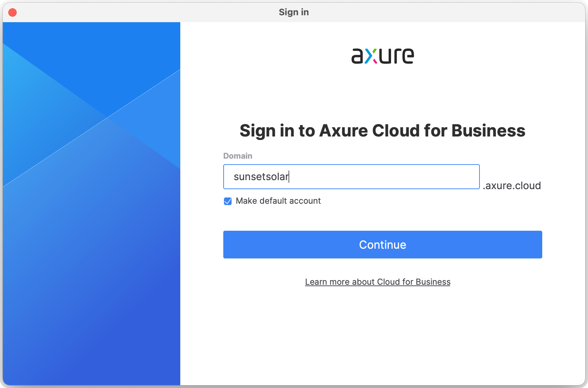
Task: Click the Domain field label
Action: [x=237, y=156]
